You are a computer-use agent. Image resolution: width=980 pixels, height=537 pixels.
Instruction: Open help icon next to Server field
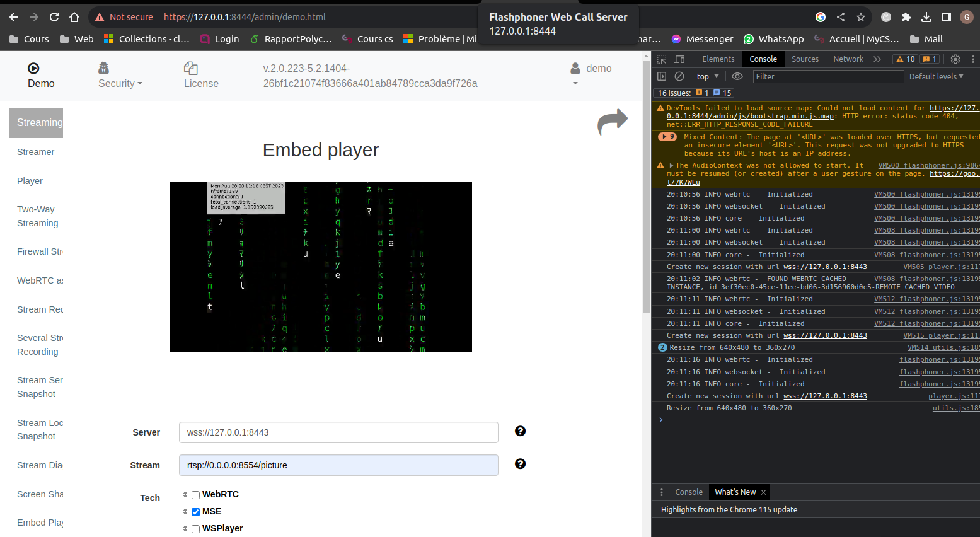(520, 431)
